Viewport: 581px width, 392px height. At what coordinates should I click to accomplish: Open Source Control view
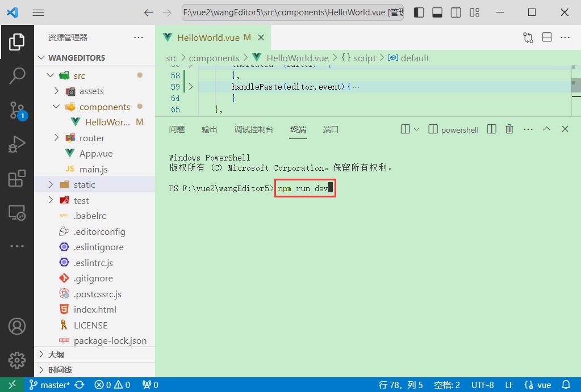(x=17, y=110)
